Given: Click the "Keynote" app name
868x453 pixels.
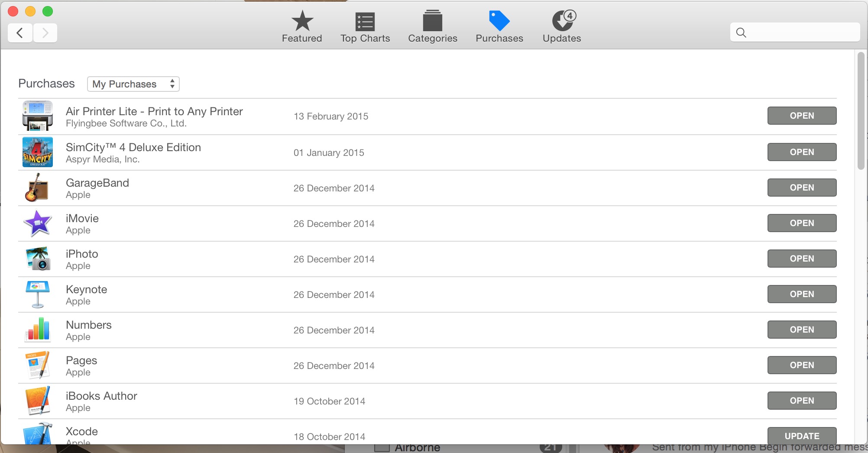Looking at the screenshot, I should click(87, 289).
